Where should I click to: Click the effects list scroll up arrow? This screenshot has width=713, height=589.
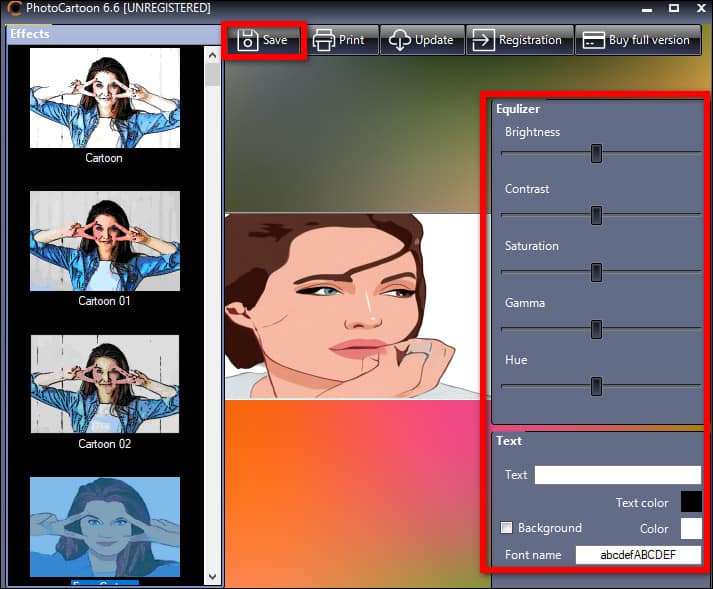212,55
